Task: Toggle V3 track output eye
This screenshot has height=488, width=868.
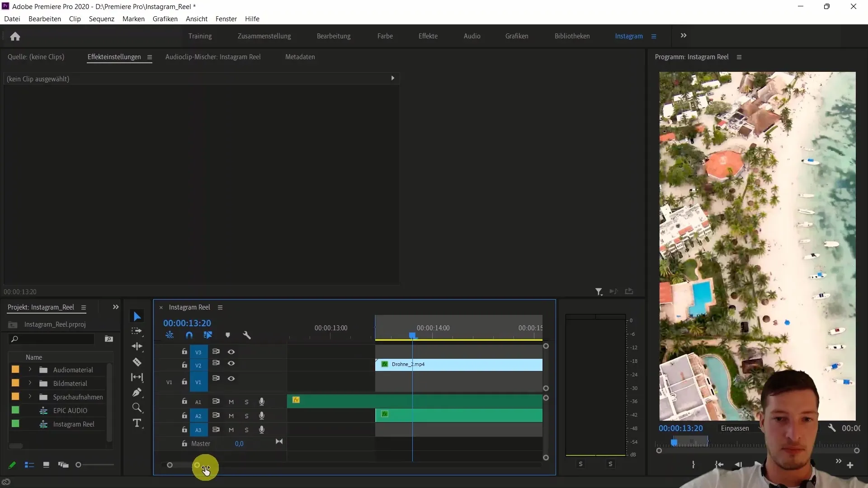Action: point(231,352)
